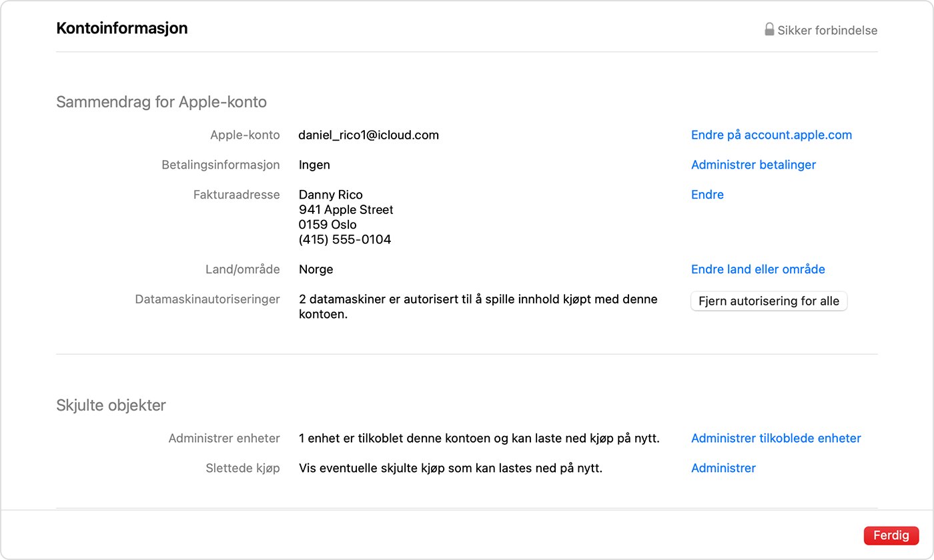The width and height of the screenshot is (934, 560).
Task: Click the Slettede kjøp label
Action: [243, 468]
